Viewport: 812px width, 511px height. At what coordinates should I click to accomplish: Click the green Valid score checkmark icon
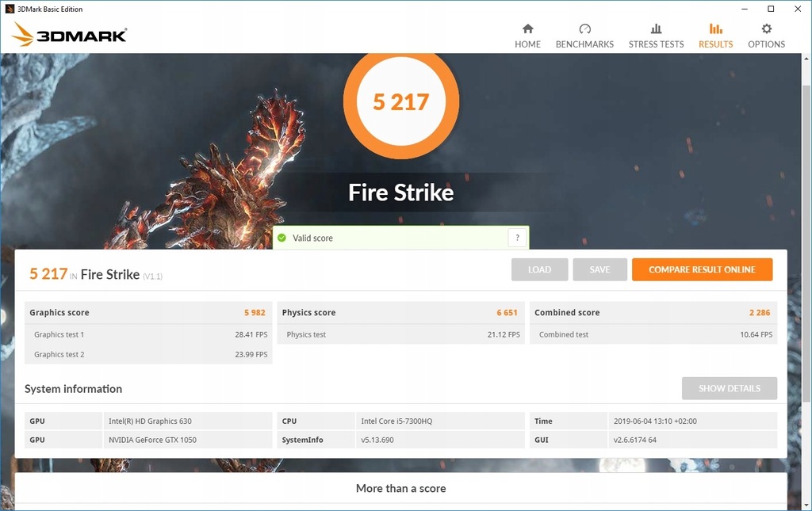point(282,238)
